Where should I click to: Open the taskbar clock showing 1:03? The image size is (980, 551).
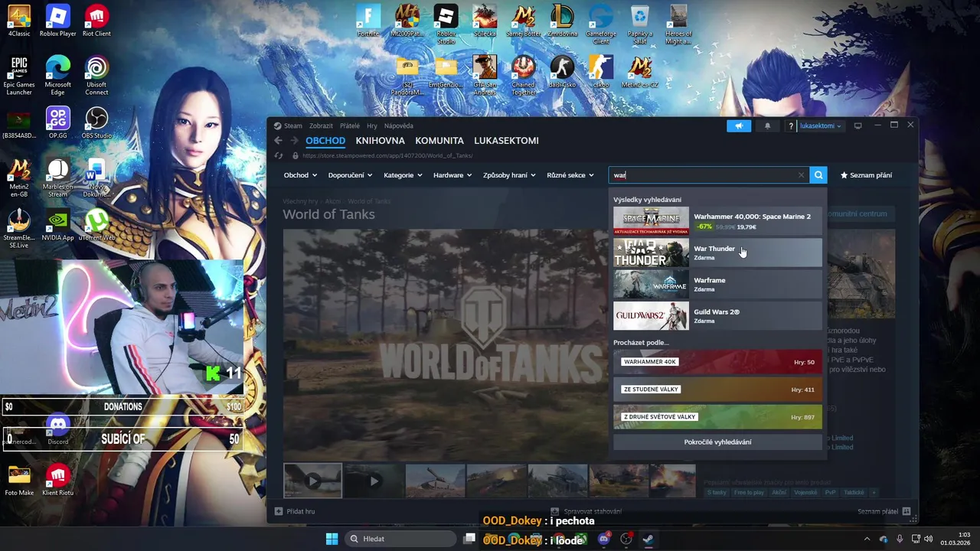(x=955, y=539)
